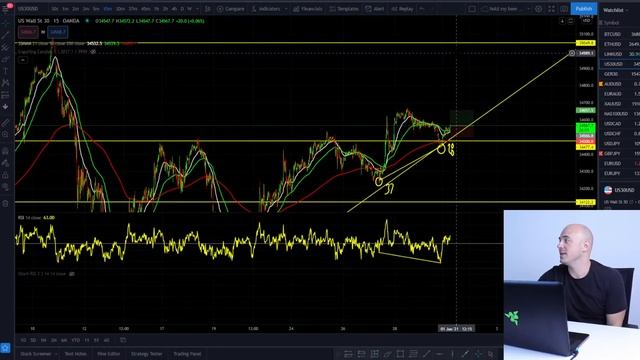
Task: Click the blue icon at bottom-left corner
Action: (5, 348)
